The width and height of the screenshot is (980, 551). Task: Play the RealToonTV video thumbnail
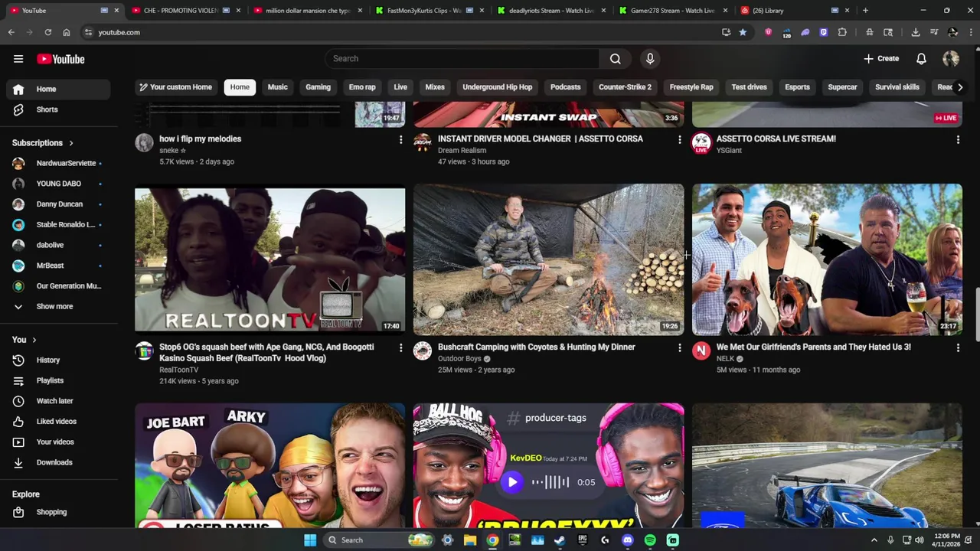point(270,259)
